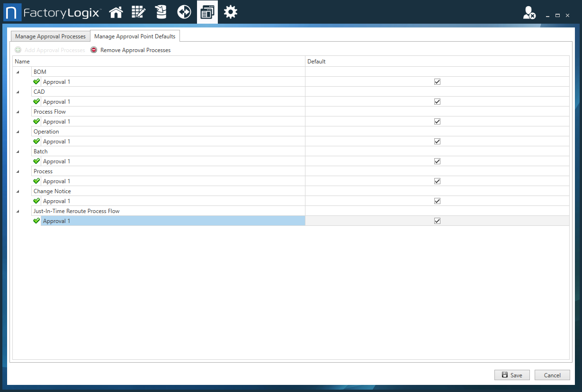
Task: Click the green checkmark beside BOM's Approval 1
Action: pyautogui.click(x=36, y=81)
